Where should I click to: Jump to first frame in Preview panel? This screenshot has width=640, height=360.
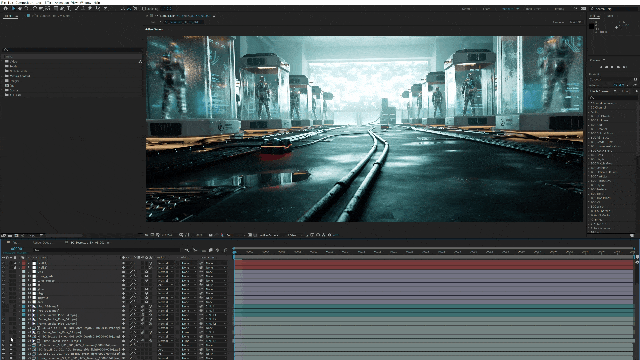point(601,67)
